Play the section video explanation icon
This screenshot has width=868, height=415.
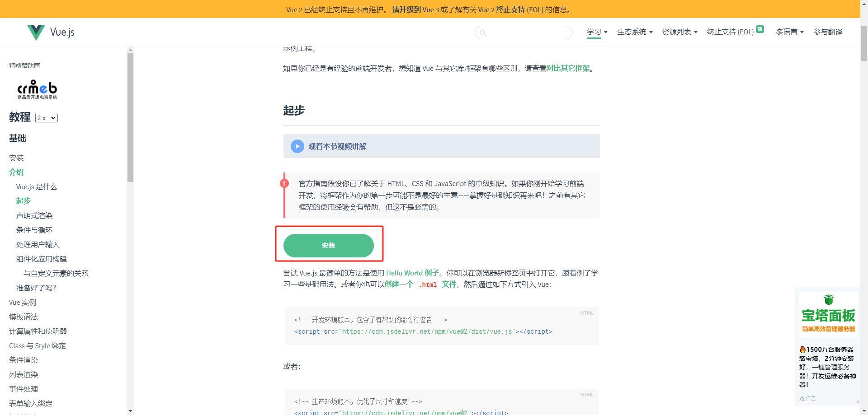tap(297, 146)
